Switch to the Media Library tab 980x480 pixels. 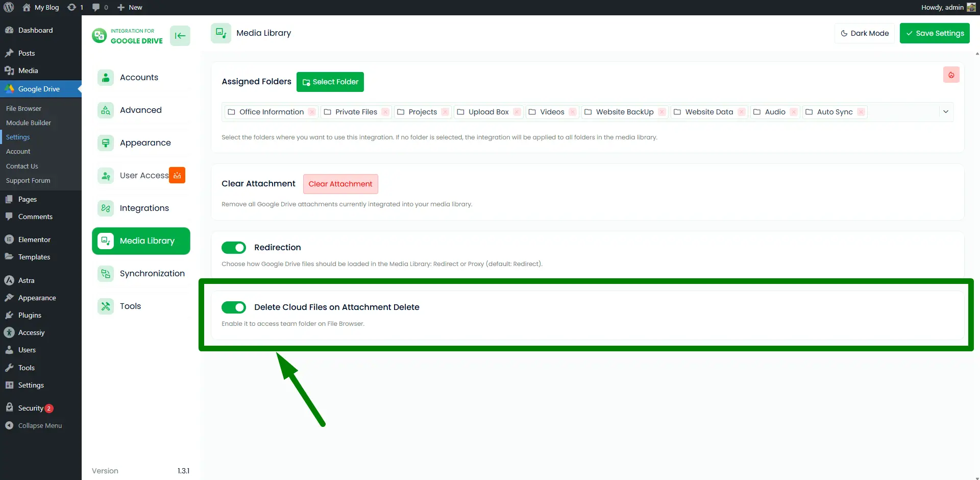146,241
